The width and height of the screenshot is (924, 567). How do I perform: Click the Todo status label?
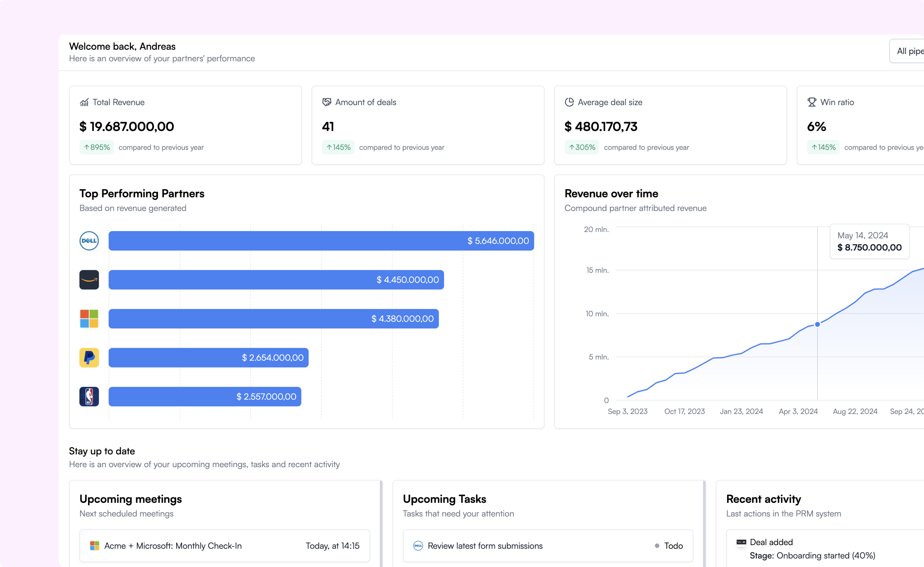674,546
